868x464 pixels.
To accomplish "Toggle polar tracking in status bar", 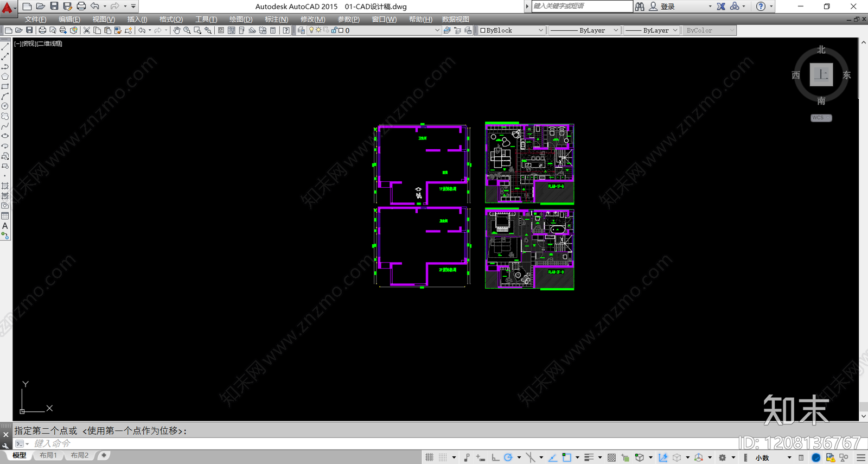I will [508, 457].
